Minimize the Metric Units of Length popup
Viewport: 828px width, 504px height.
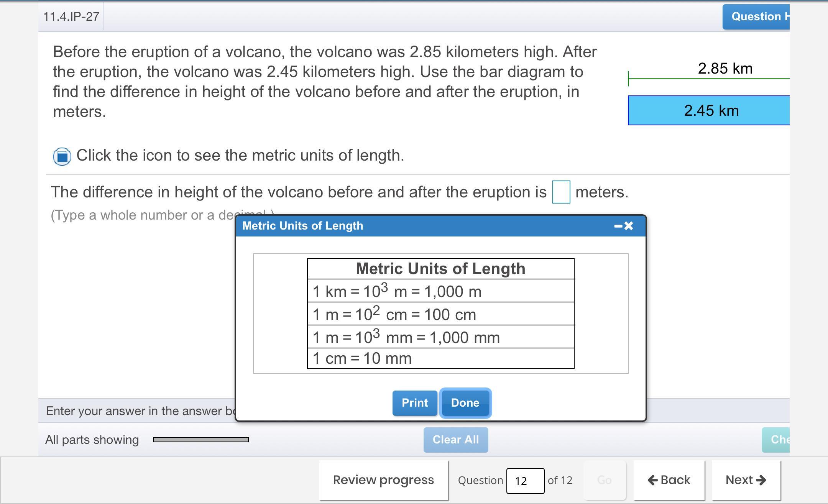coord(618,226)
